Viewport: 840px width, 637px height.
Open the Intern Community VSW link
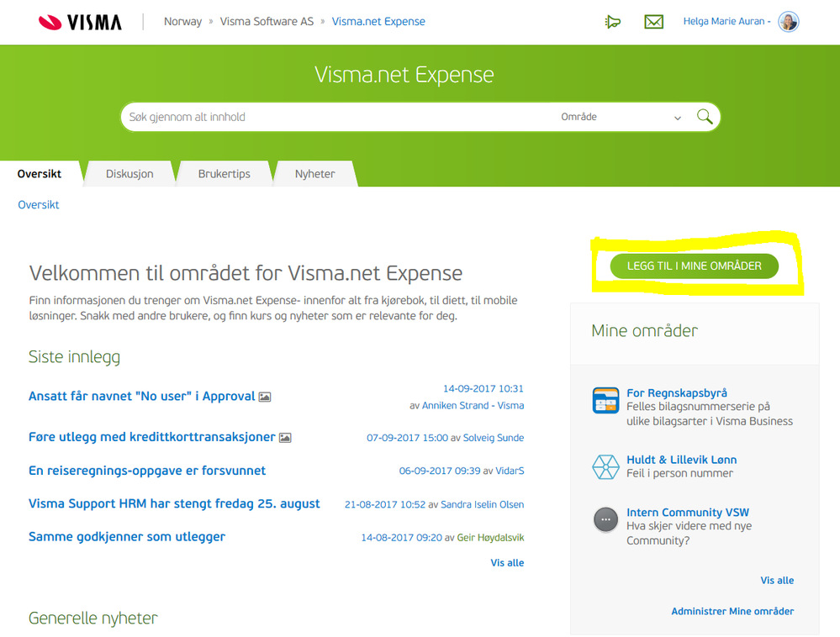[x=688, y=513]
